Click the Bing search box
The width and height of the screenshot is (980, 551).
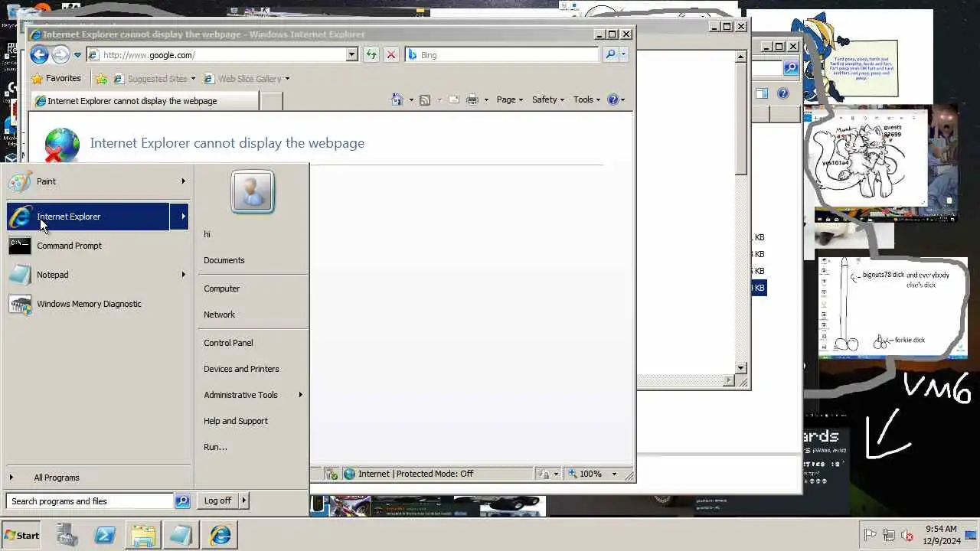click(501, 55)
